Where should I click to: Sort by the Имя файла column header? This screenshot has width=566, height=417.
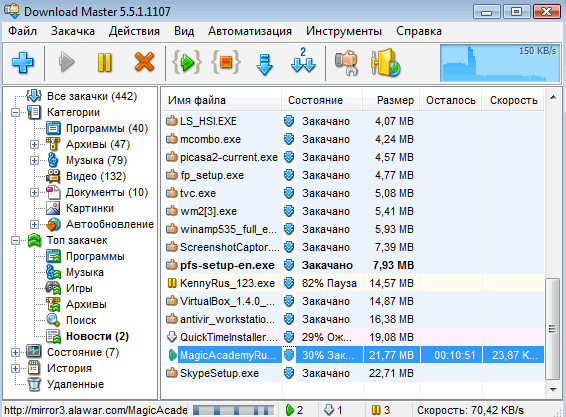click(x=222, y=100)
